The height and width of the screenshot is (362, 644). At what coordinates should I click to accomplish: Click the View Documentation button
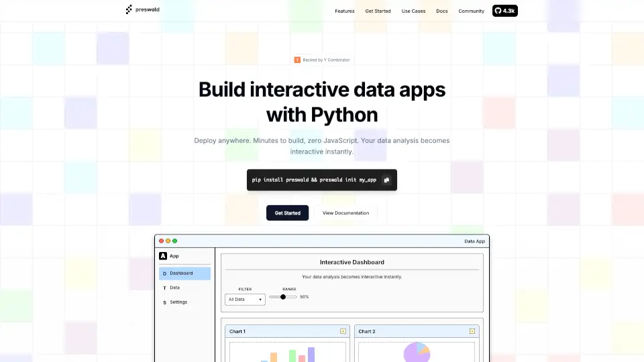point(345,213)
